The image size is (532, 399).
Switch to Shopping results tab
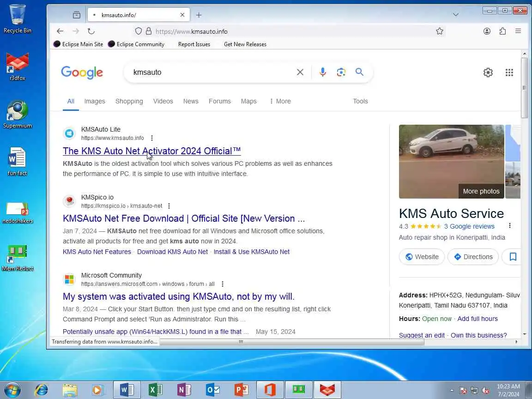(x=129, y=101)
